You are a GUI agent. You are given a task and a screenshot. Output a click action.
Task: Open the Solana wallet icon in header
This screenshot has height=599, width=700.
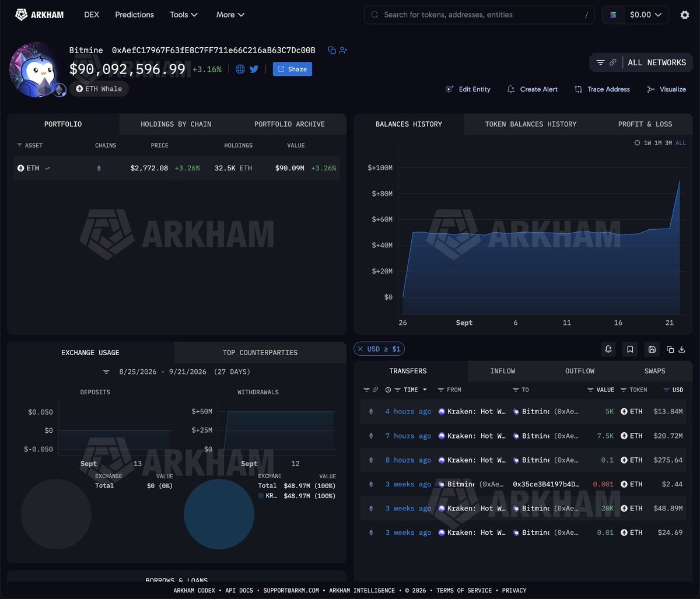click(x=612, y=15)
